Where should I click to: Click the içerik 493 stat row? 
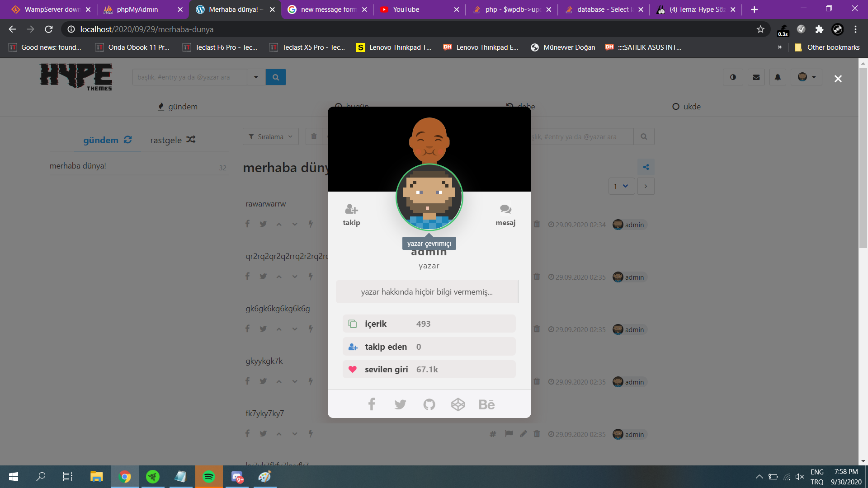pyautogui.click(x=429, y=324)
